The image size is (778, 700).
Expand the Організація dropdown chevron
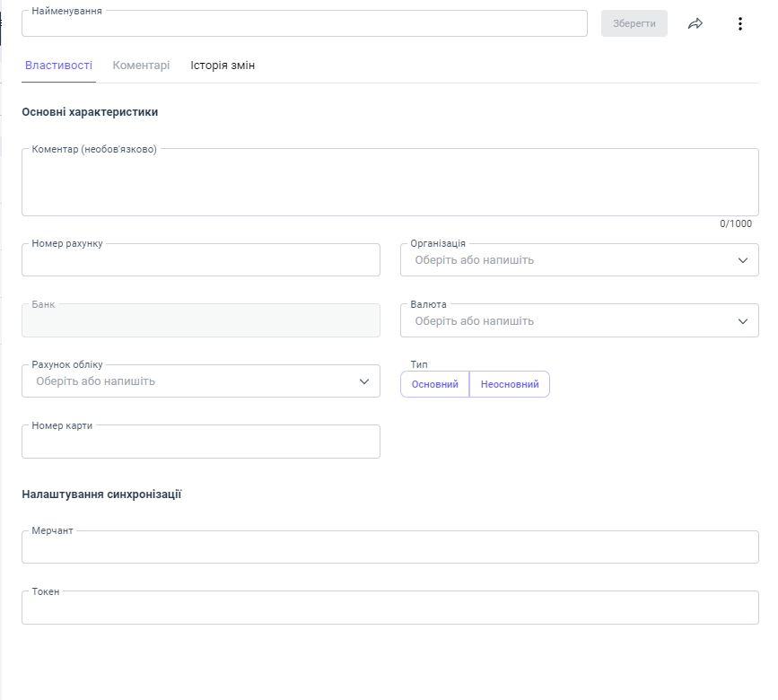point(743,260)
